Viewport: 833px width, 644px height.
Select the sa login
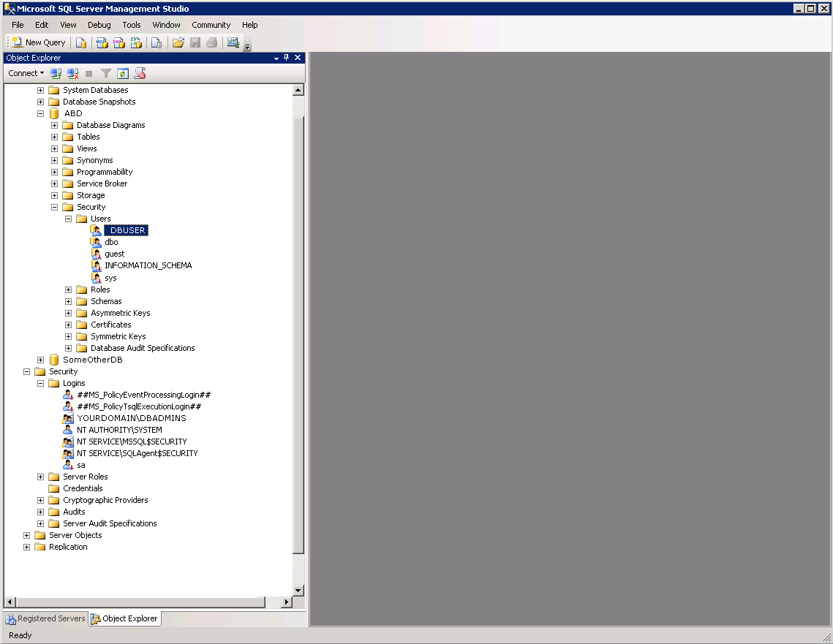click(80, 465)
